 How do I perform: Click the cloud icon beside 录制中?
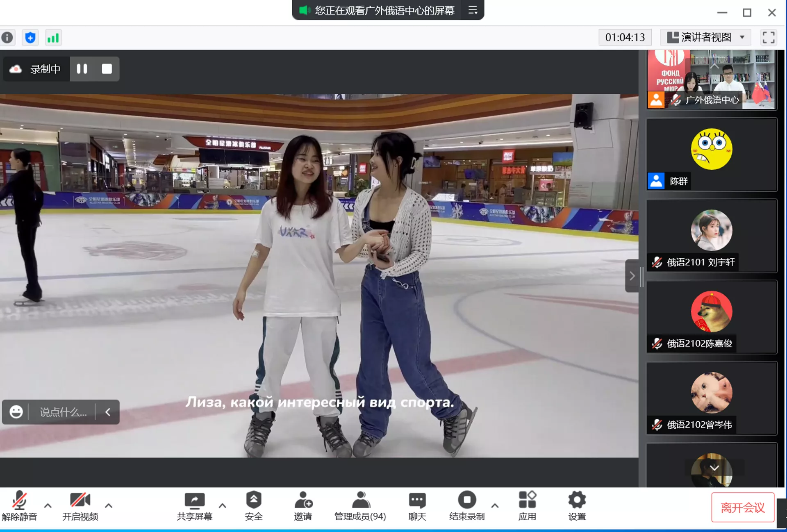click(16, 69)
